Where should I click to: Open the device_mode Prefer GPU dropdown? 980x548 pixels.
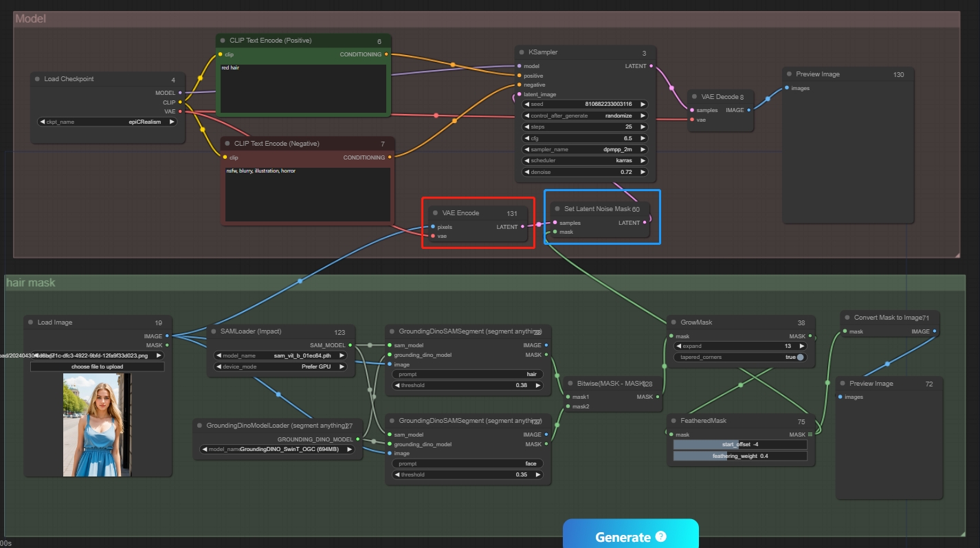click(282, 366)
